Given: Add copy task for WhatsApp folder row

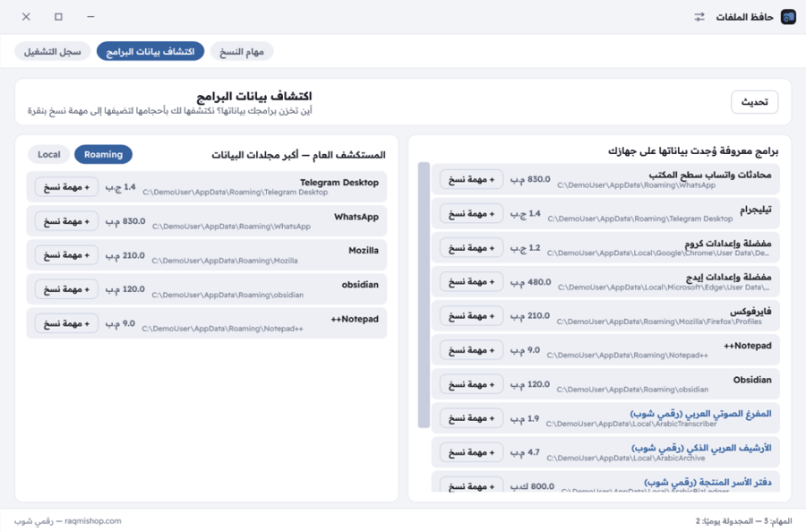Looking at the screenshot, I should pos(66,221).
